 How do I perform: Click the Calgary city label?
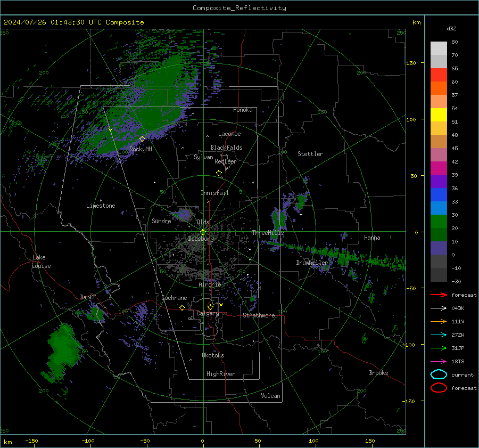208,313
